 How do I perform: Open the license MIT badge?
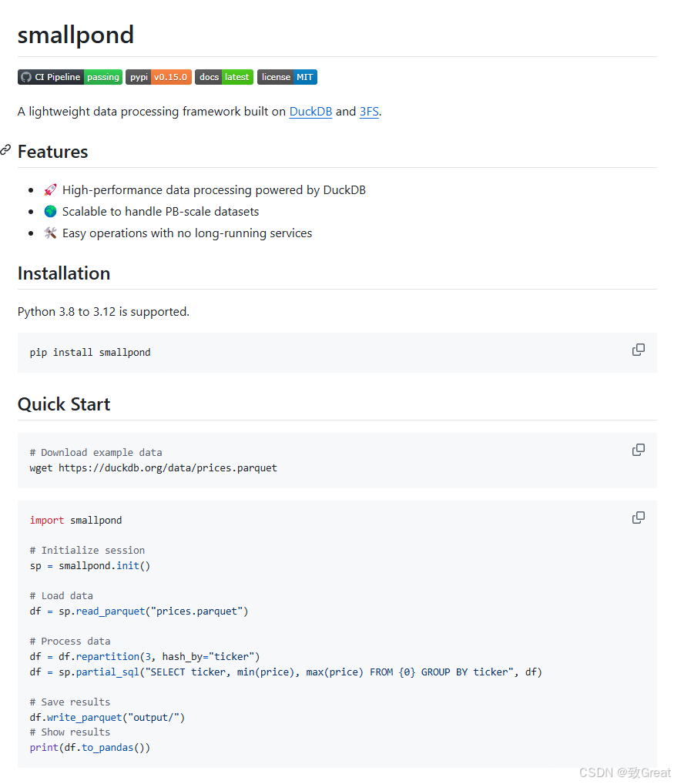coord(287,77)
